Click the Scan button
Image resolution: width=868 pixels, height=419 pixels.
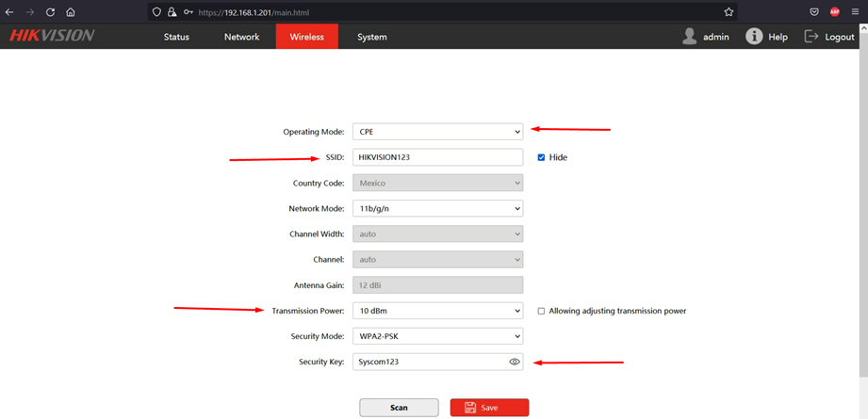coord(399,408)
